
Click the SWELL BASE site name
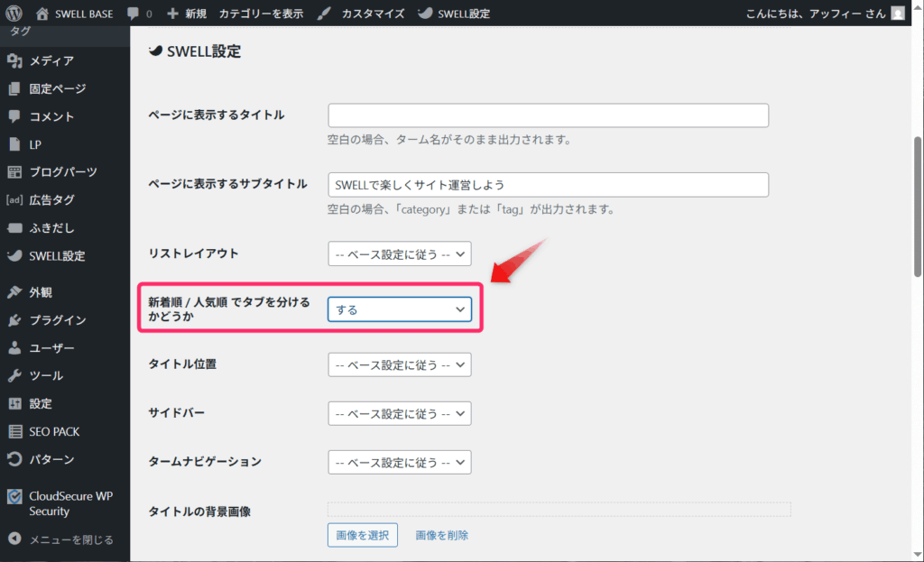84,14
